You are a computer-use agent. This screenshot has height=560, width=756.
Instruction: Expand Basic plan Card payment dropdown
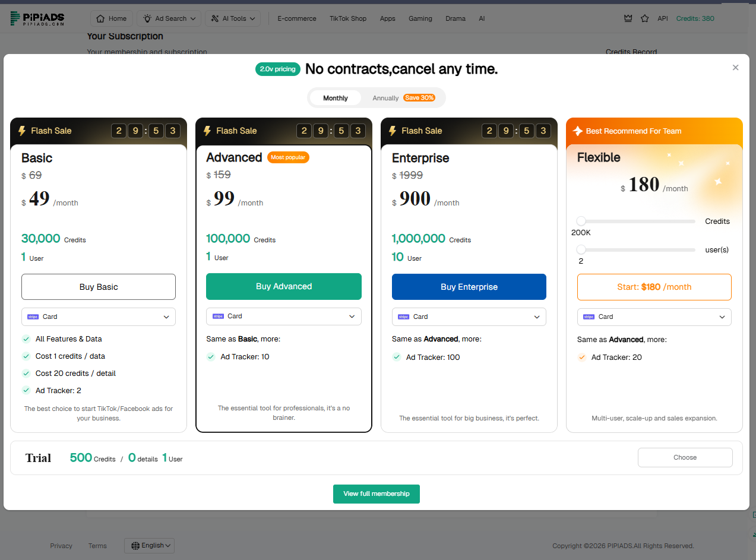click(x=99, y=317)
